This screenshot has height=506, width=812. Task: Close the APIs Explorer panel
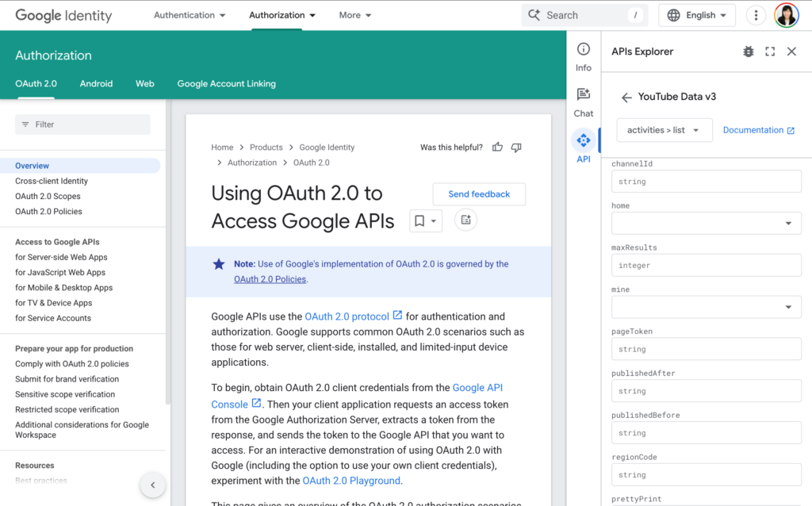pyautogui.click(x=792, y=52)
